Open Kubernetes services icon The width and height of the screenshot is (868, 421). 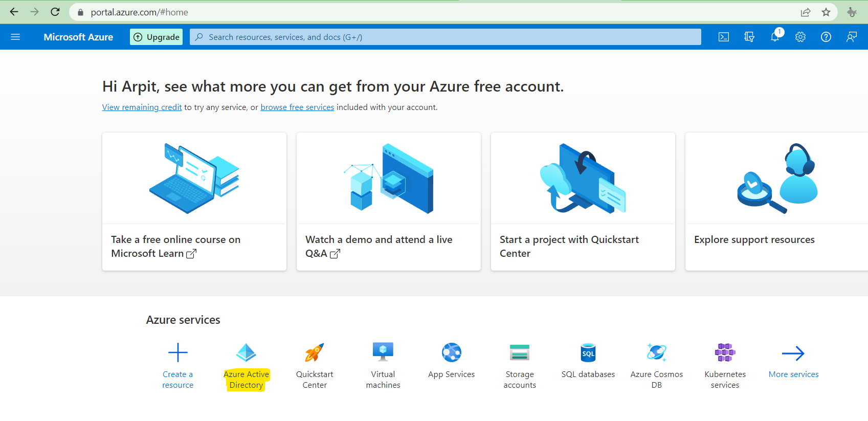[x=725, y=352]
